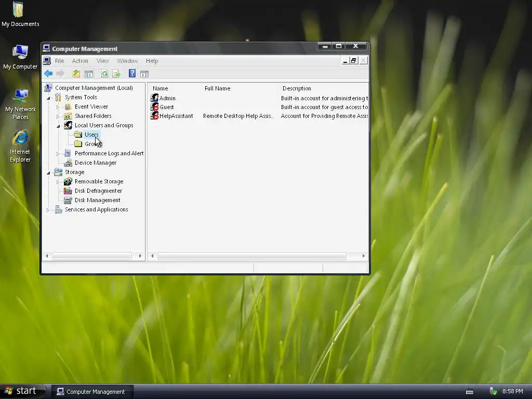Go up one level with folder icon
Screen dimensions: 532x399
coord(76,74)
